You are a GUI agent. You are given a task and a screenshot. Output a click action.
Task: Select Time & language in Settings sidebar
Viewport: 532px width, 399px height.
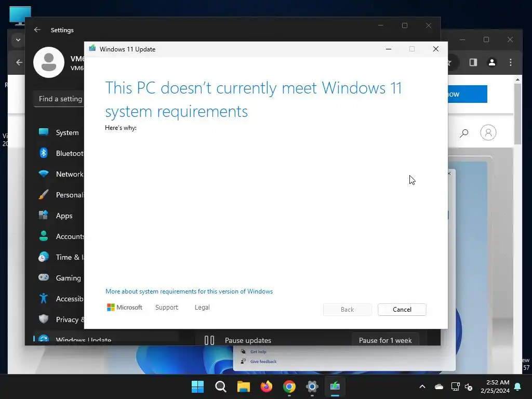(59, 257)
